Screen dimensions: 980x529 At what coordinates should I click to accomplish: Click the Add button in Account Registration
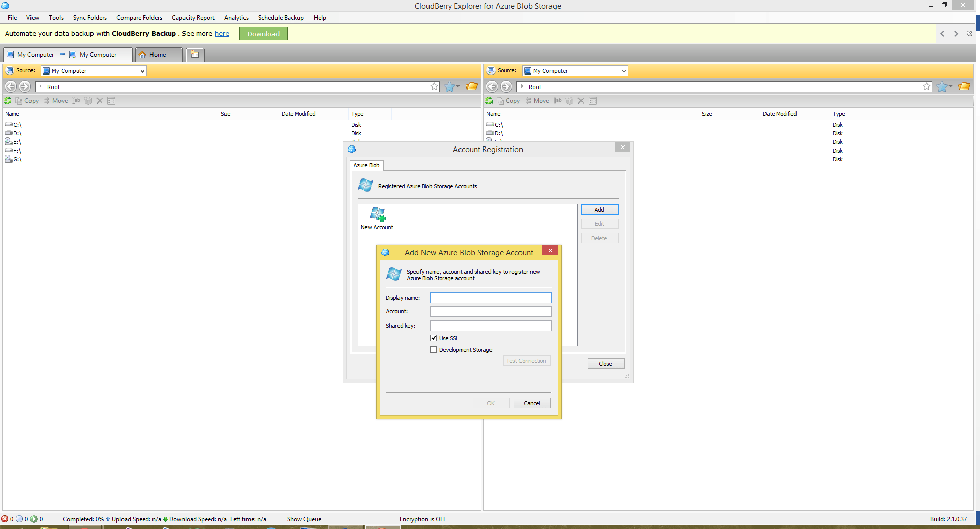(x=600, y=210)
